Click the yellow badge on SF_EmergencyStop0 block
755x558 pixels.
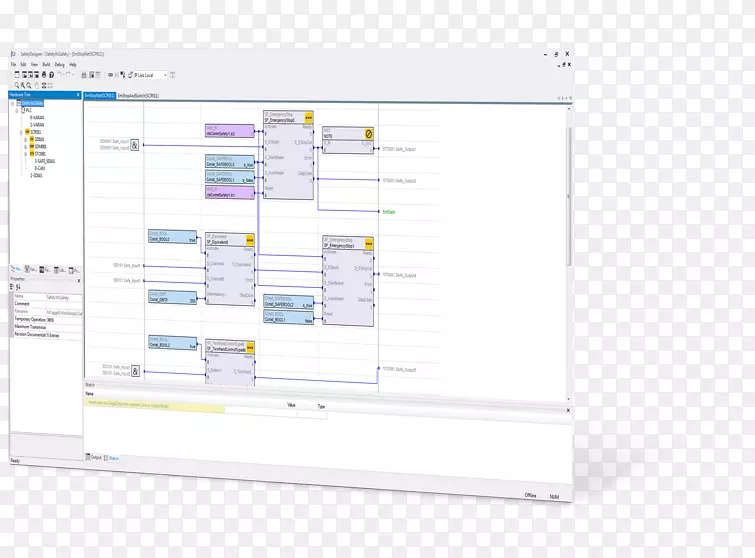click(x=307, y=116)
